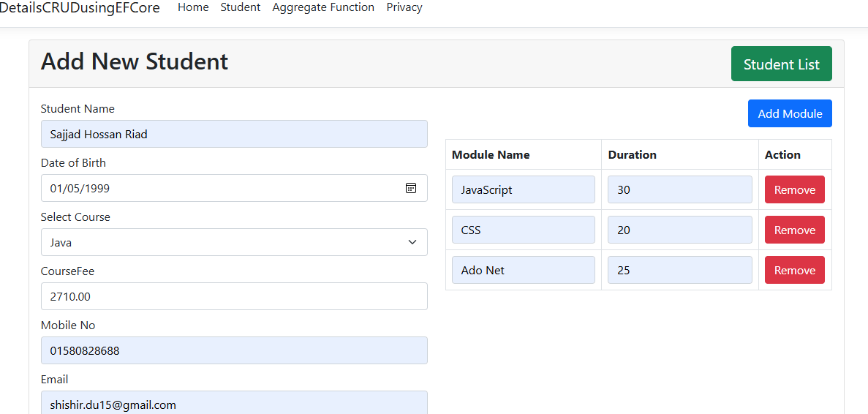Open the Java course combo box
The width and height of the screenshot is (868, 414).
(234, 242)
